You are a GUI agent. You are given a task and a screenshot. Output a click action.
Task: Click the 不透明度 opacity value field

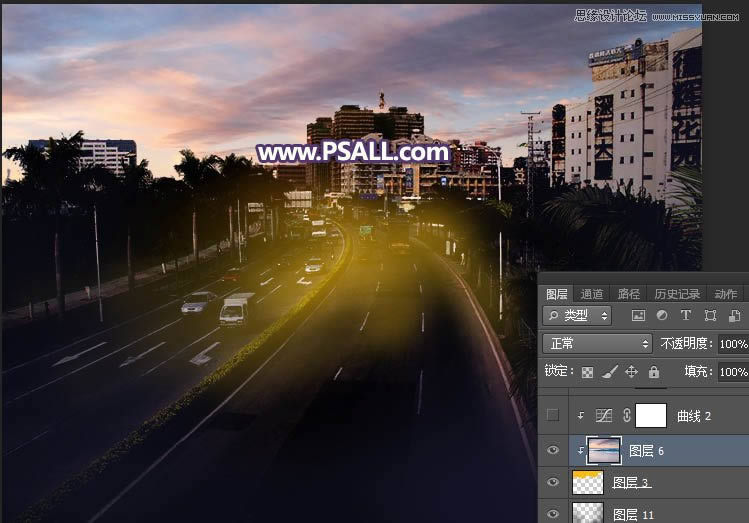pos(733,344)
